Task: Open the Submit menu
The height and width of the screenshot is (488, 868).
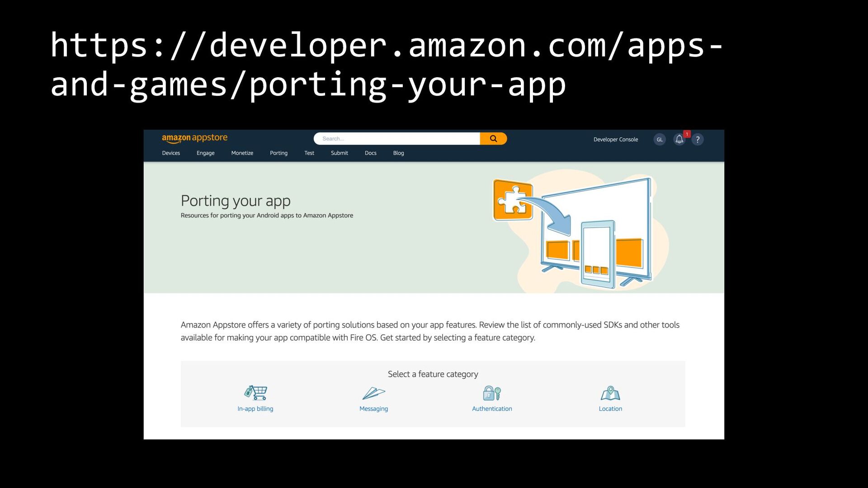Action: (x=340, y=153)
